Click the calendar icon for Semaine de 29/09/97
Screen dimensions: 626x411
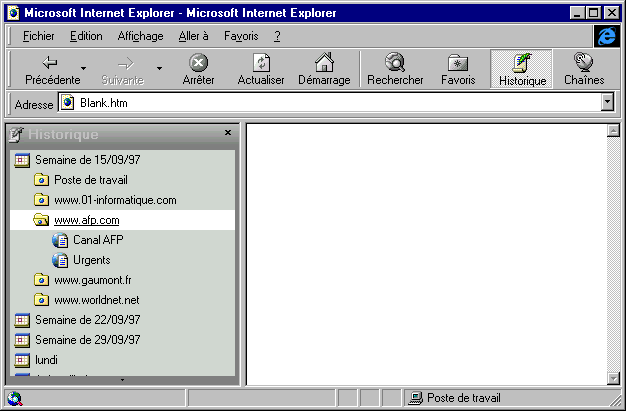22,340
